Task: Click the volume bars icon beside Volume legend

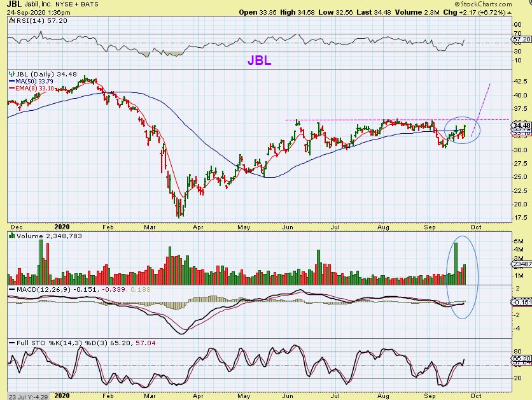Action: tap(12, 236)
